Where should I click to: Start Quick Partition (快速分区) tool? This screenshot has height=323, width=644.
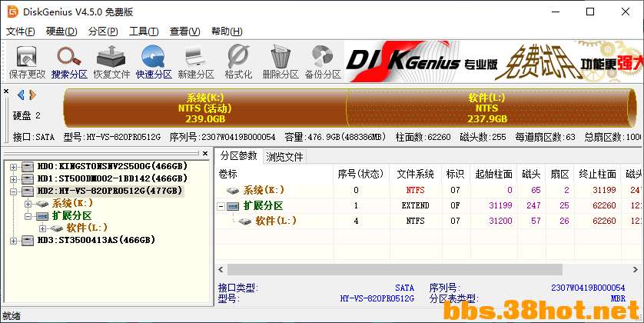click(154, 62)
